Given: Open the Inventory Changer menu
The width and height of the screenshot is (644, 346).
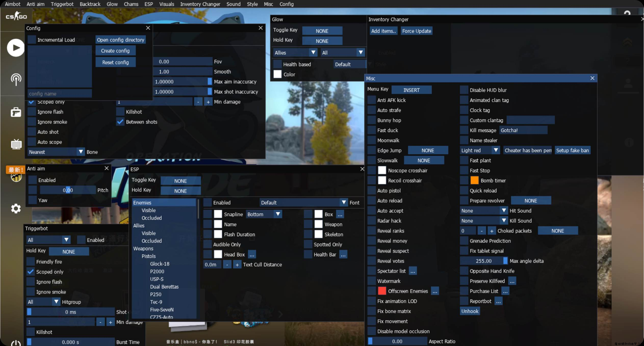Looking at the screenshot, I should pos(200,4).
